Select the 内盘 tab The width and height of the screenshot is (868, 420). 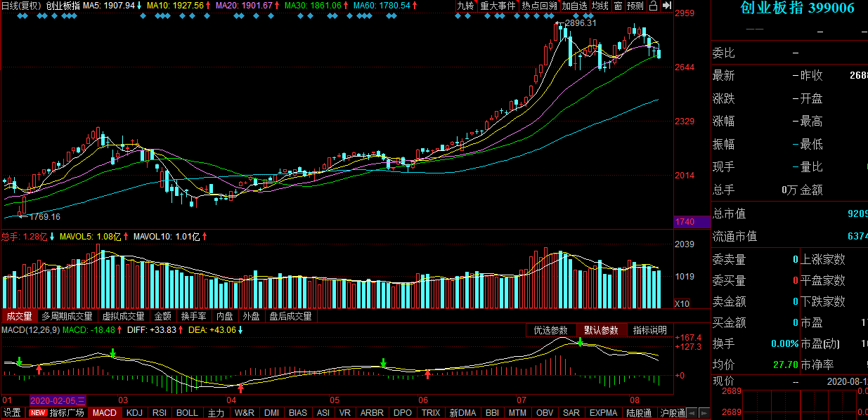pyautogui.click(x=225, y=316)
